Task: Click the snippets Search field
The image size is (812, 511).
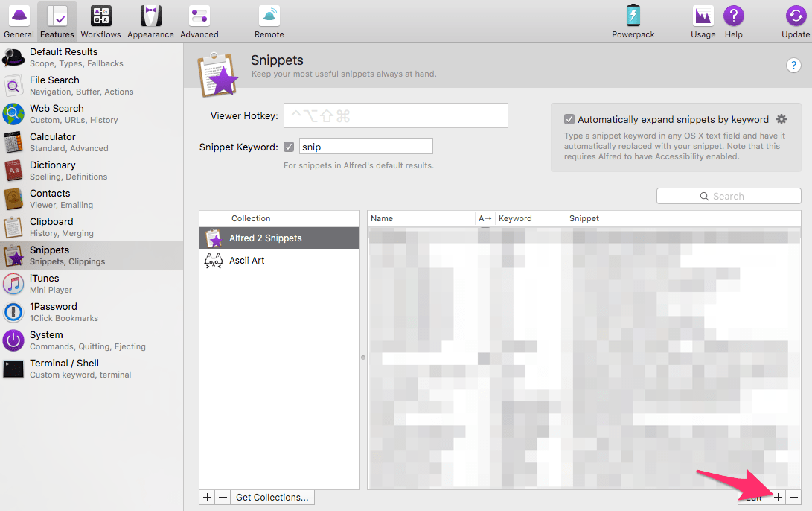Action: pyautogui.click(x=728, y=196)
